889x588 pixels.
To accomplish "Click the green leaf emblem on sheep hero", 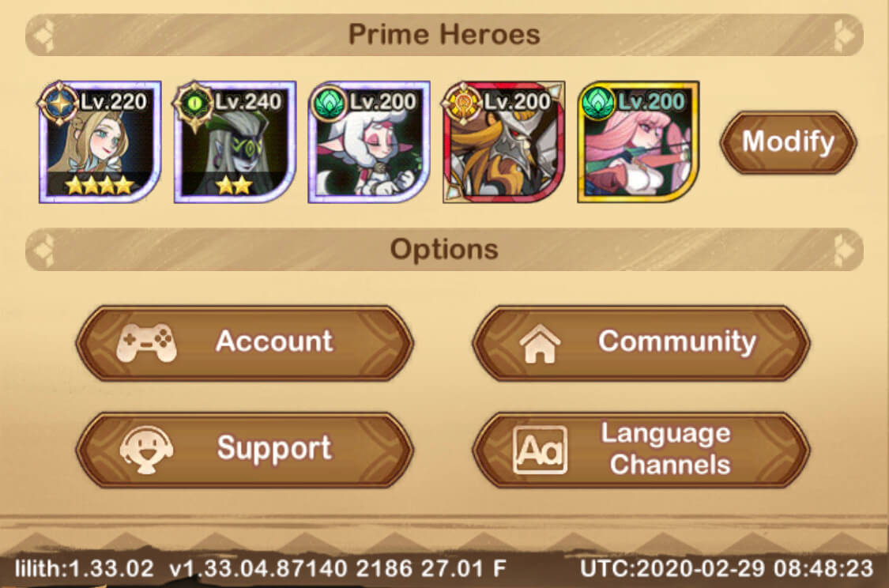I will click(328, 104).
